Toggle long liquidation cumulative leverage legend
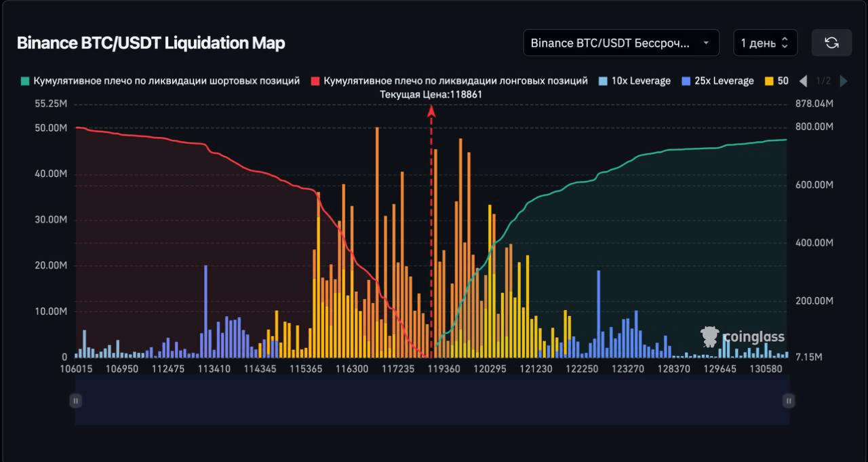The height and width of the screenshot is (462, 868). tap(449, 81)
